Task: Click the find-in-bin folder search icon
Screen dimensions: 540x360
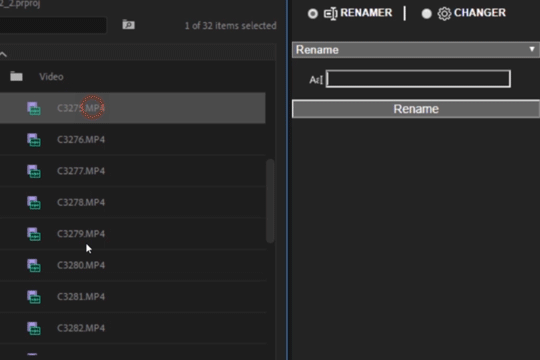Action: (128, 25)
